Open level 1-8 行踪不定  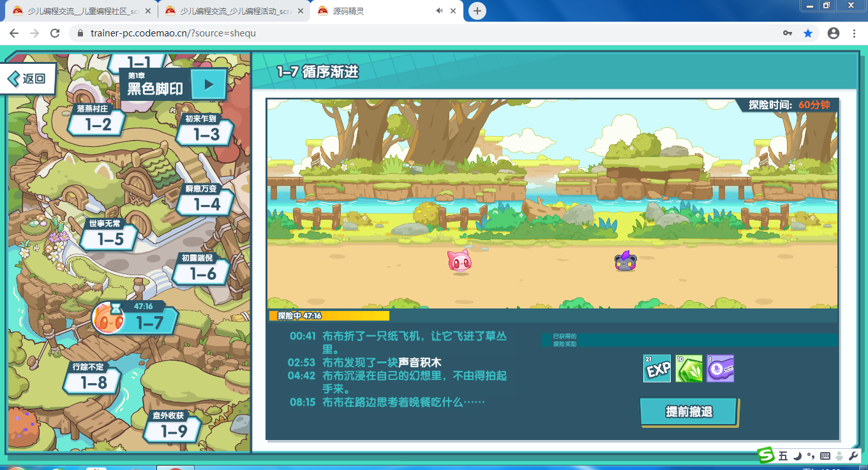click(93, 378)
